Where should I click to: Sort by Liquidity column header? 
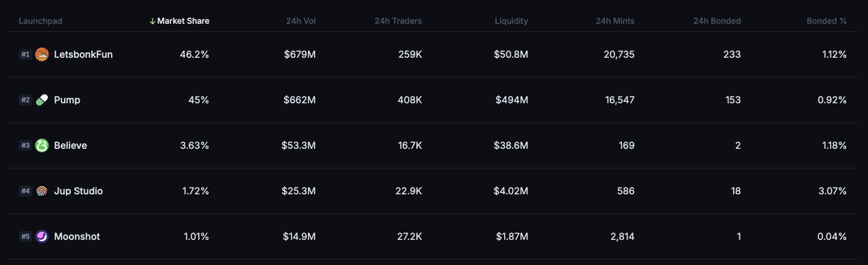tap(511, 21)
